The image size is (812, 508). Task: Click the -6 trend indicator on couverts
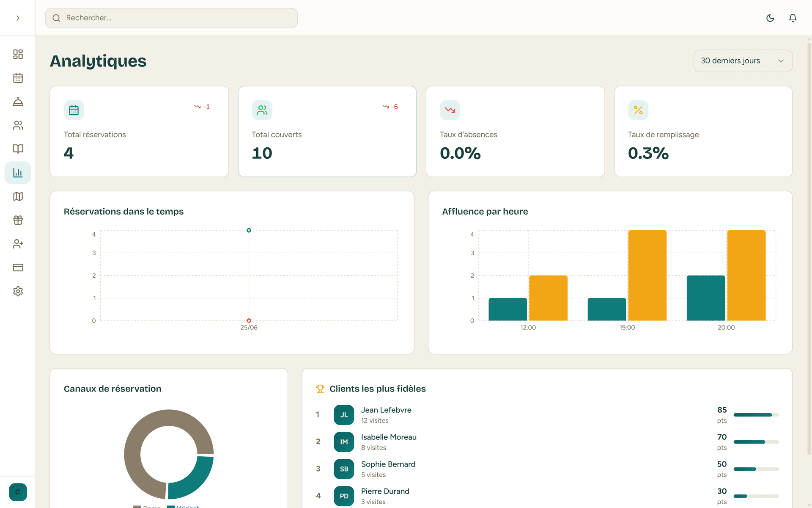click(x=390, y=107)
